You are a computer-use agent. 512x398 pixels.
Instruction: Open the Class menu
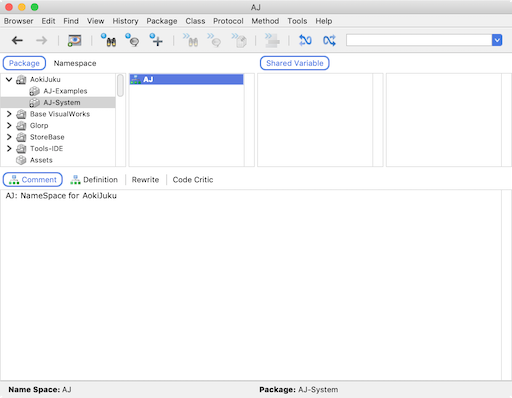tap(195, 21)
